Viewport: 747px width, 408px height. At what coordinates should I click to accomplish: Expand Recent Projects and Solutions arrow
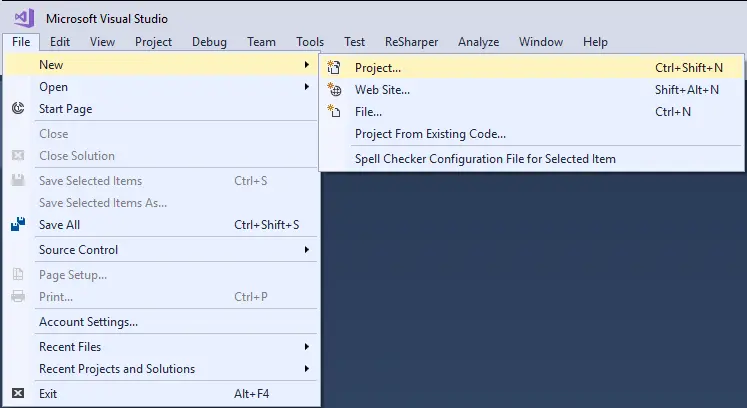307,368
